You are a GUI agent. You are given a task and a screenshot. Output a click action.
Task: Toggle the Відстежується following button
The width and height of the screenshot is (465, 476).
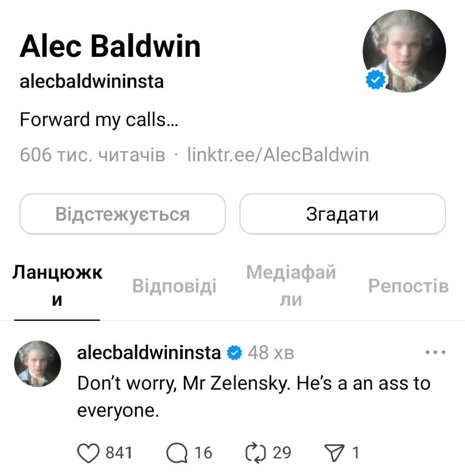point(123,214)
